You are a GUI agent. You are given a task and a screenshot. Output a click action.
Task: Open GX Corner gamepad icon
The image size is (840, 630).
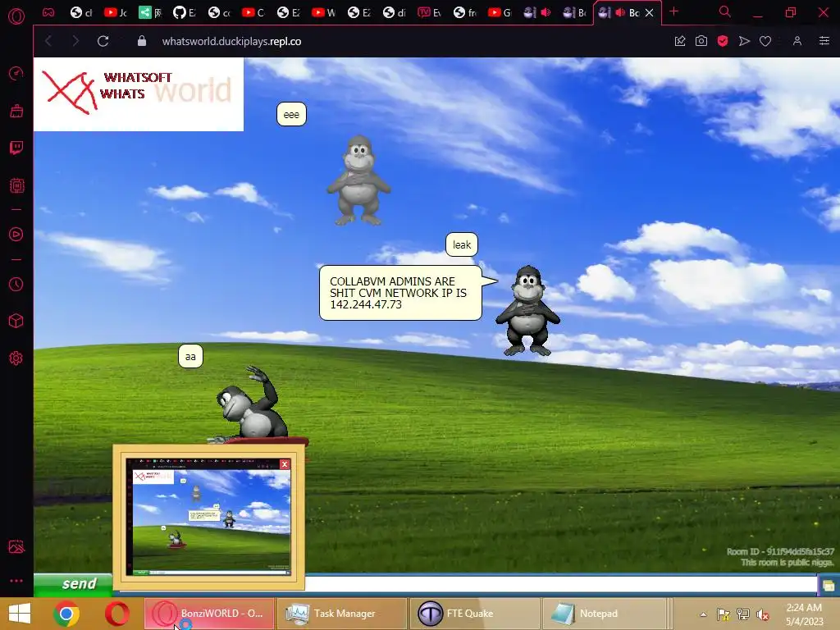[x=48, y=12]
